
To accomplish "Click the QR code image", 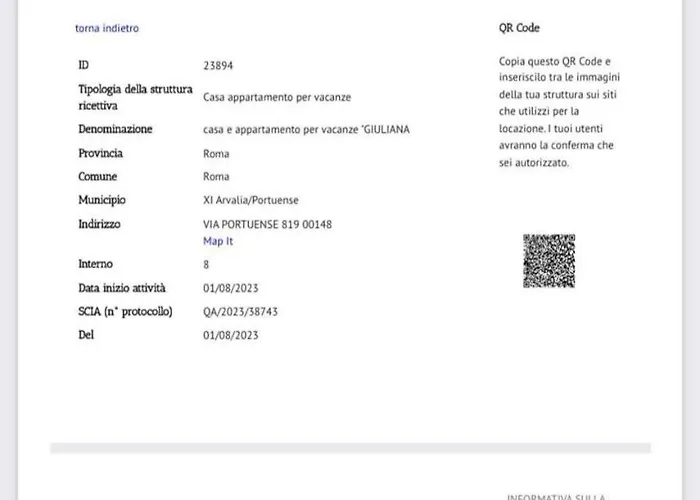I will pyautogui.click(x=548, y=261).
